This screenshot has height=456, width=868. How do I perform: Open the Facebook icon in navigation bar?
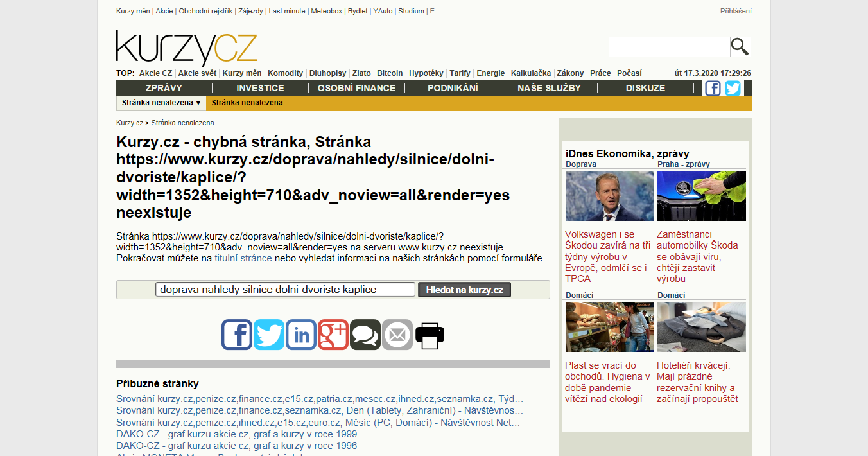(713, 88)
